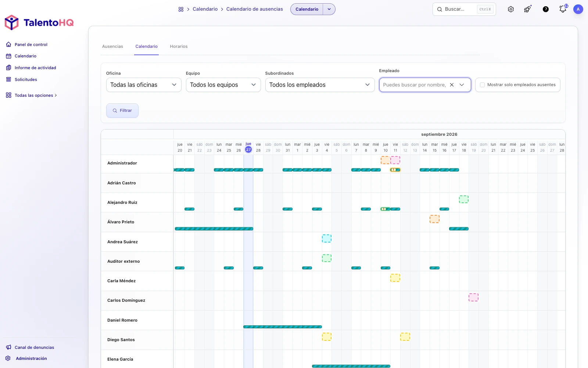Switch to Horarios tab
The image size is (588, 368).
click(179, 46)
